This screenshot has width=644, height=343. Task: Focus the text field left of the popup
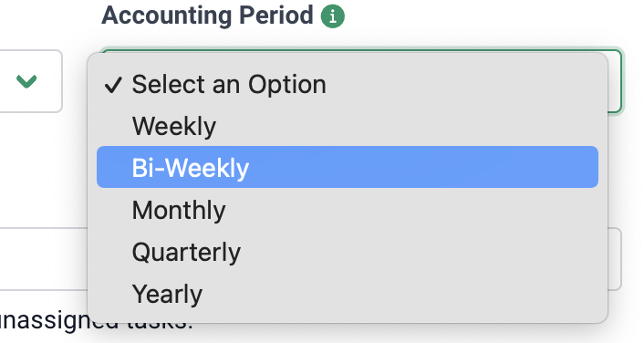click(x=43, y=259)
